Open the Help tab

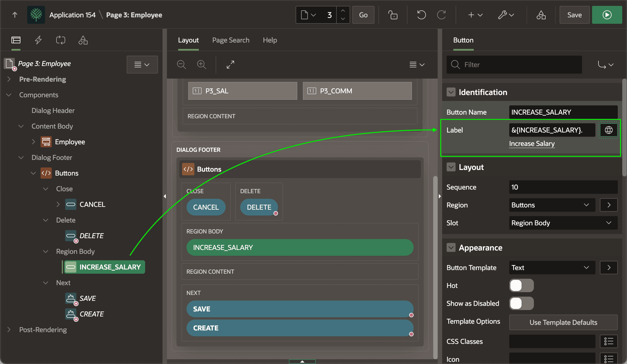270,40
